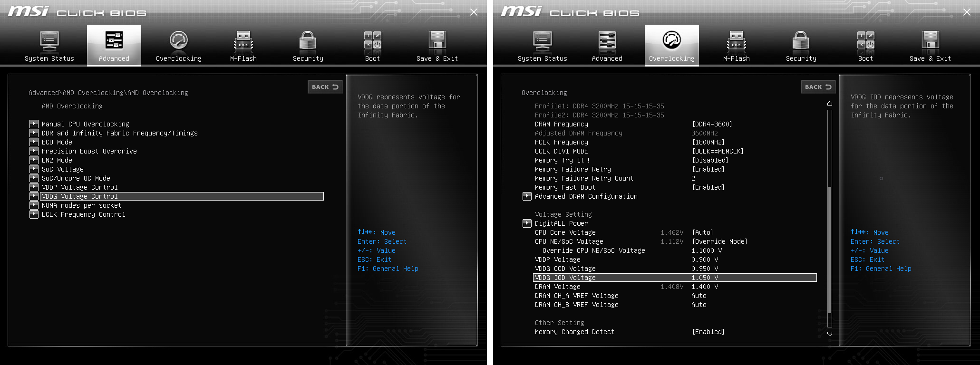
Task: Expand DDR and Infinity Fabric Frequency/Timings arrow
Action: (34, 133)
